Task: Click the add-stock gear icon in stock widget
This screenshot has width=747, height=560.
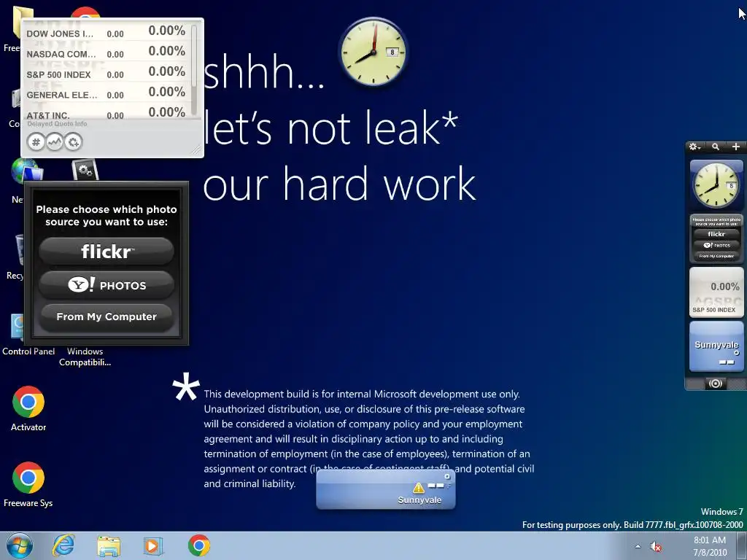Action: (x=74, y=142)
